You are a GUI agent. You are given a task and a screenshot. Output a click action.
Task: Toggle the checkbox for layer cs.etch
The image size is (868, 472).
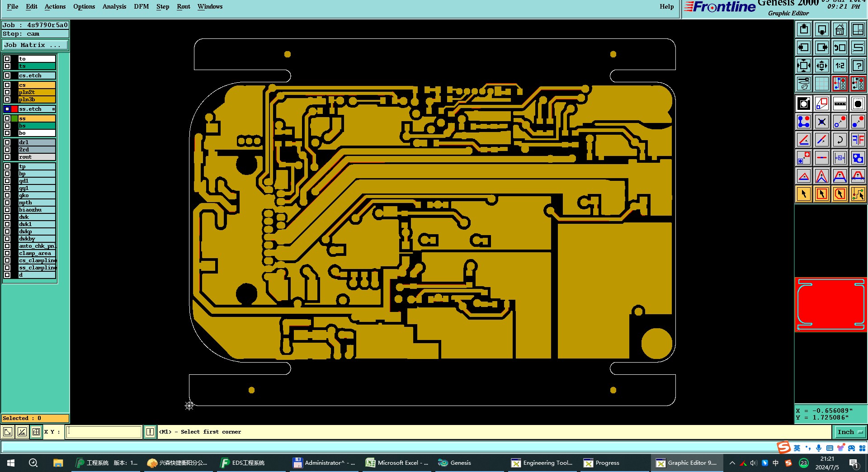coord(7,76)
